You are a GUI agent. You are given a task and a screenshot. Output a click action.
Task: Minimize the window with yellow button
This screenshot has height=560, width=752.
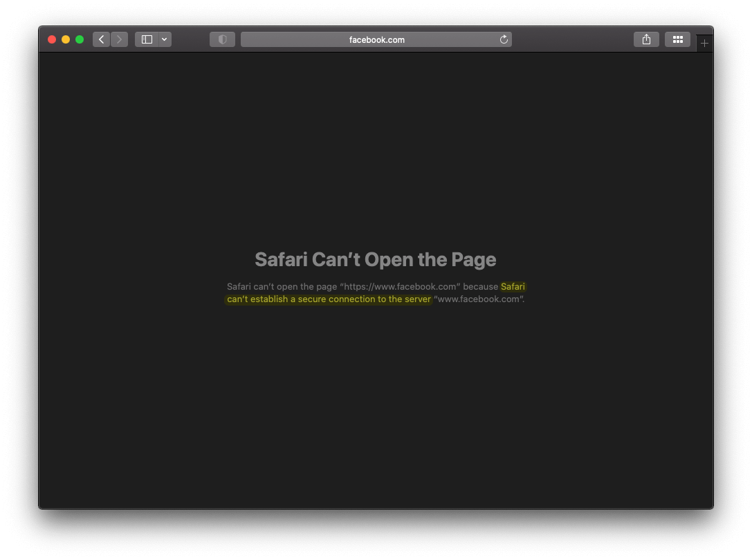(66, 39)
